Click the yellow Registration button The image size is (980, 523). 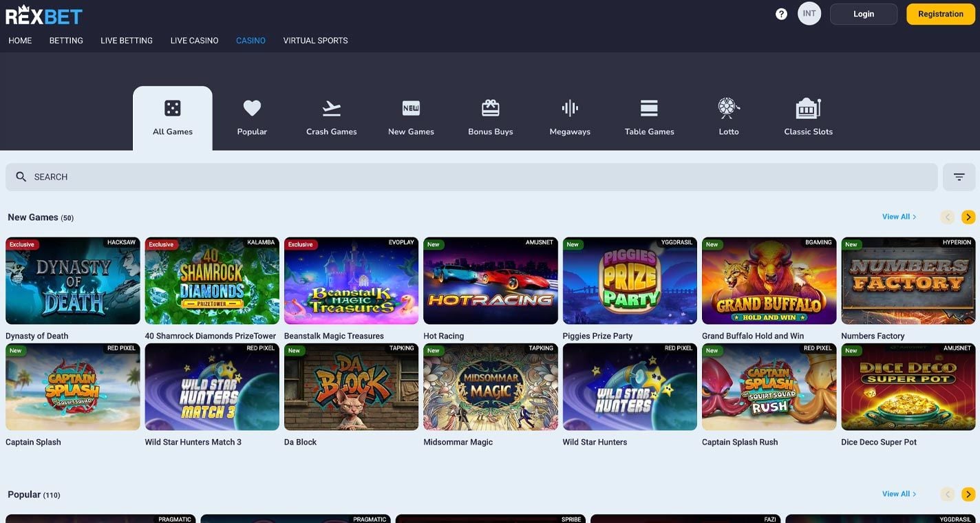[x=941, y=14]
